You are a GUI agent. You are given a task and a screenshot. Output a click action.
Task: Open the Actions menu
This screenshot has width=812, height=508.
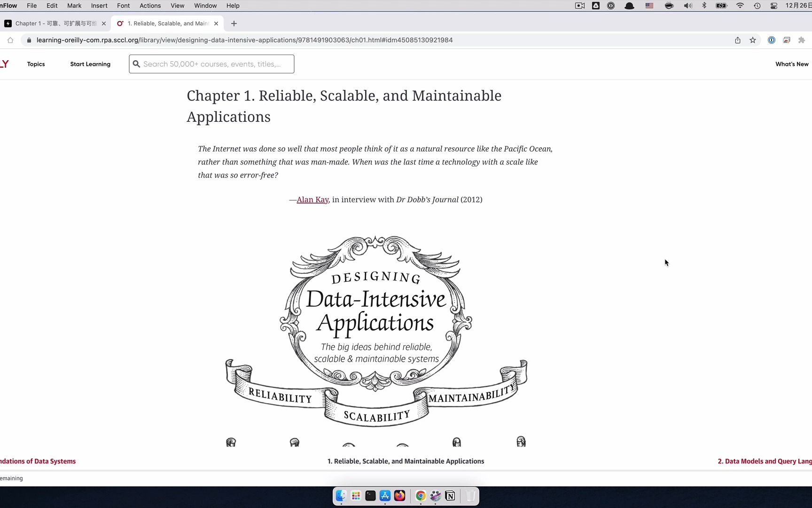tap(150, 6)
